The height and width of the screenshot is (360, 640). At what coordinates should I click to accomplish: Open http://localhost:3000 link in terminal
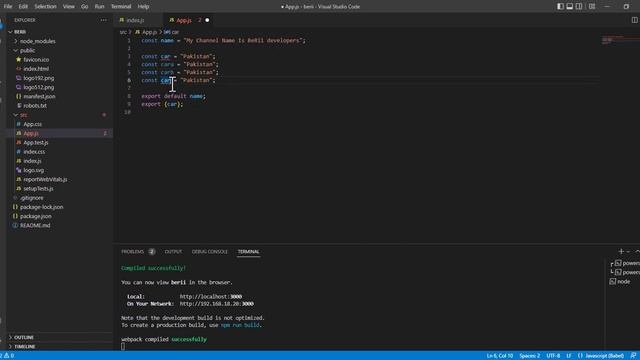click(211, 297)
